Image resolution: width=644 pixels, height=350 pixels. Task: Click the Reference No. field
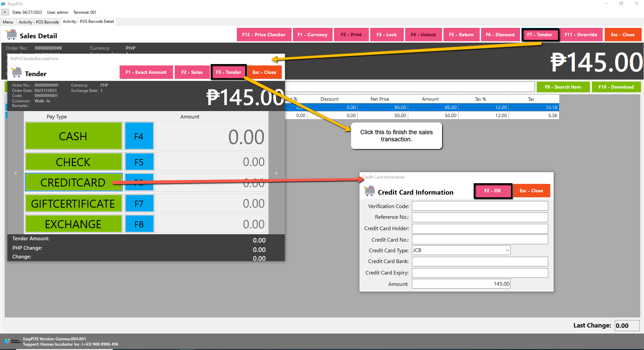point(480,217)
